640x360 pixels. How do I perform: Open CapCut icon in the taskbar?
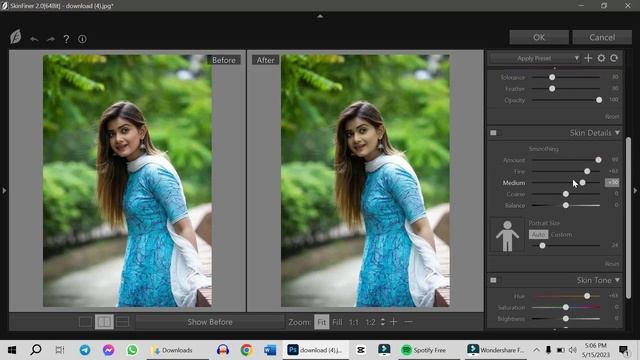pyautogui.click(x=361, y=350)
